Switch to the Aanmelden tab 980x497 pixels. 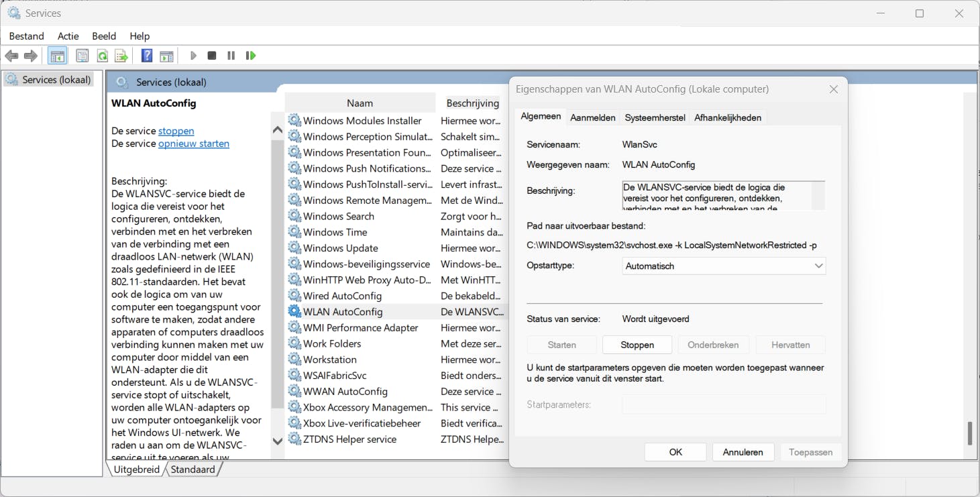pyautogui.click(x=593, y=117)
